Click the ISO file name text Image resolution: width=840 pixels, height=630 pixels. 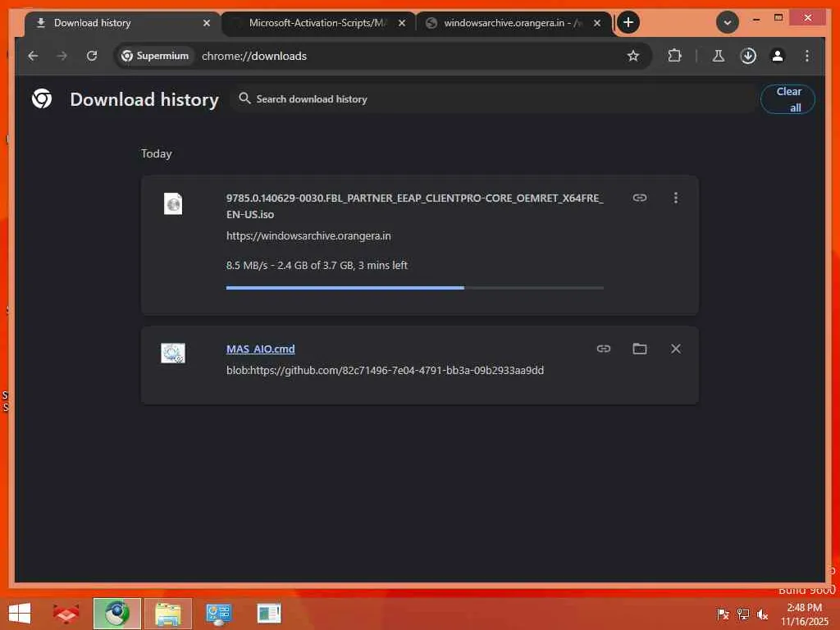click(414, 206)
